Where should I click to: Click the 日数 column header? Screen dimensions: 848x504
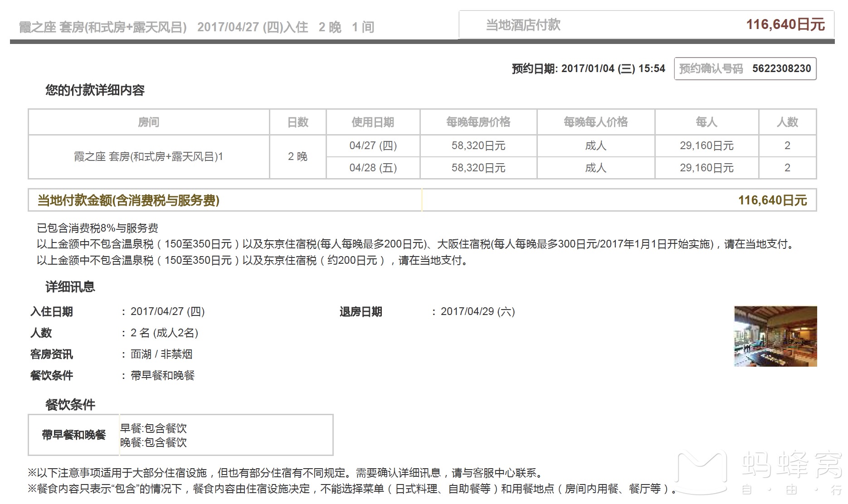298,122
